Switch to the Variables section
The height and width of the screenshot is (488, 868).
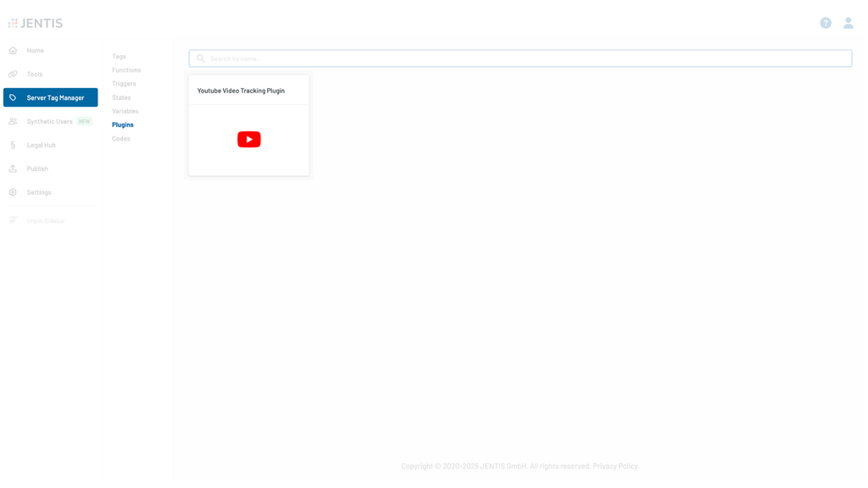[125, 111]
